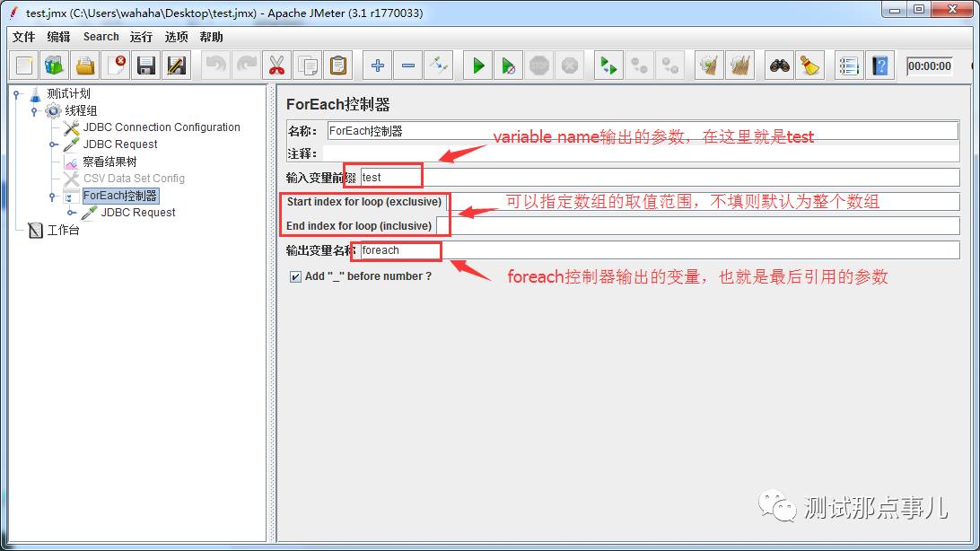Open Help with question mark icon
Viewport: 980px width, 551px height.
pyautogui.click(x=880, y=65)
